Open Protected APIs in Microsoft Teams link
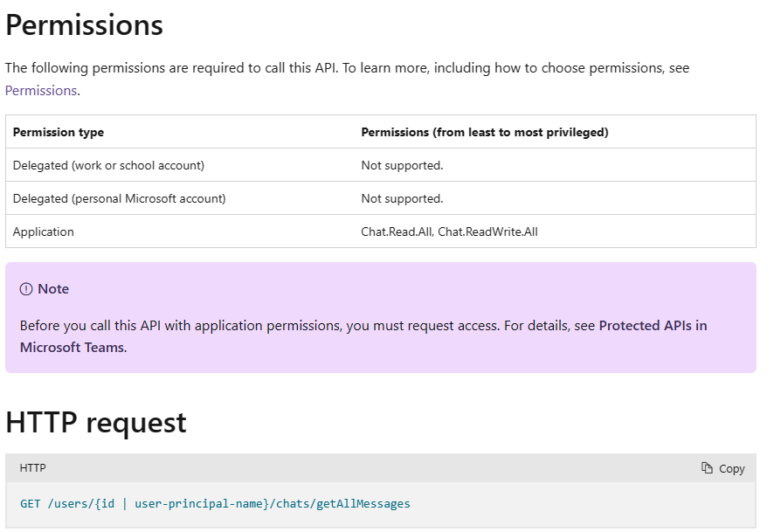The image size is (774, 532). (x=363, y=336)
